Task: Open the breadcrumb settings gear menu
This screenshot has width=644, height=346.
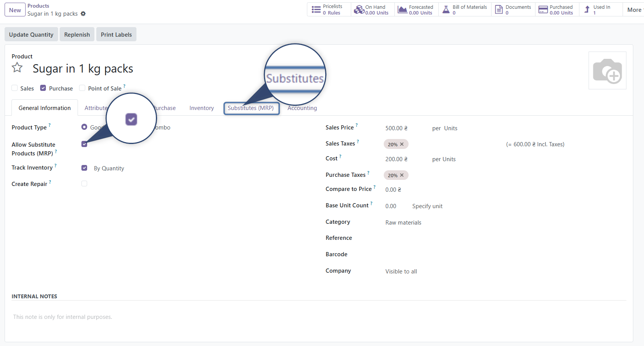Action: click(x=83, y=13)
